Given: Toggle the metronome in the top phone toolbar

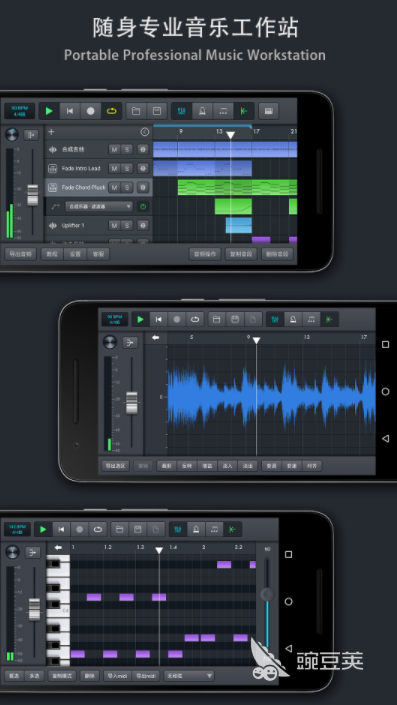Looking at the screenshot, I should [x=202, y=111].
